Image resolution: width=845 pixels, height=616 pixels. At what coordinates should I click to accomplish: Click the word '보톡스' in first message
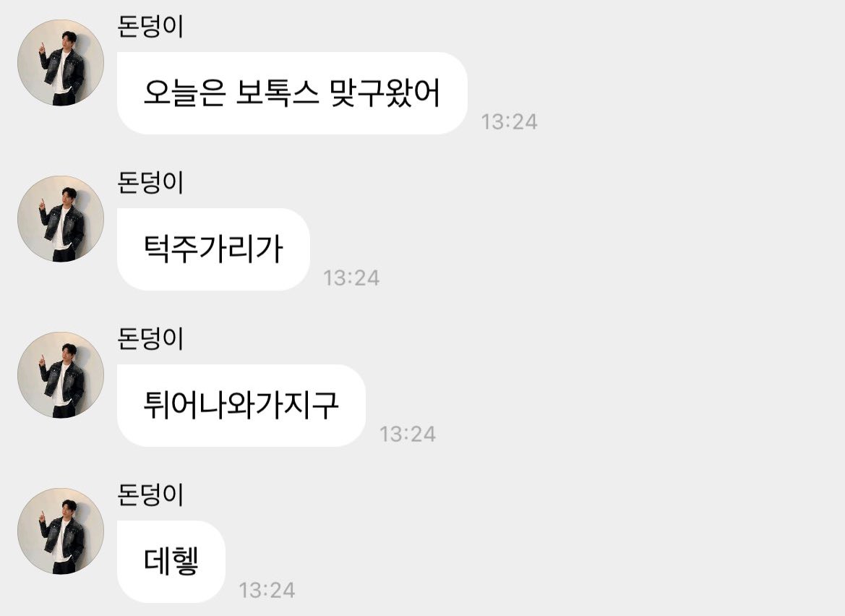(x=278, y=93)
